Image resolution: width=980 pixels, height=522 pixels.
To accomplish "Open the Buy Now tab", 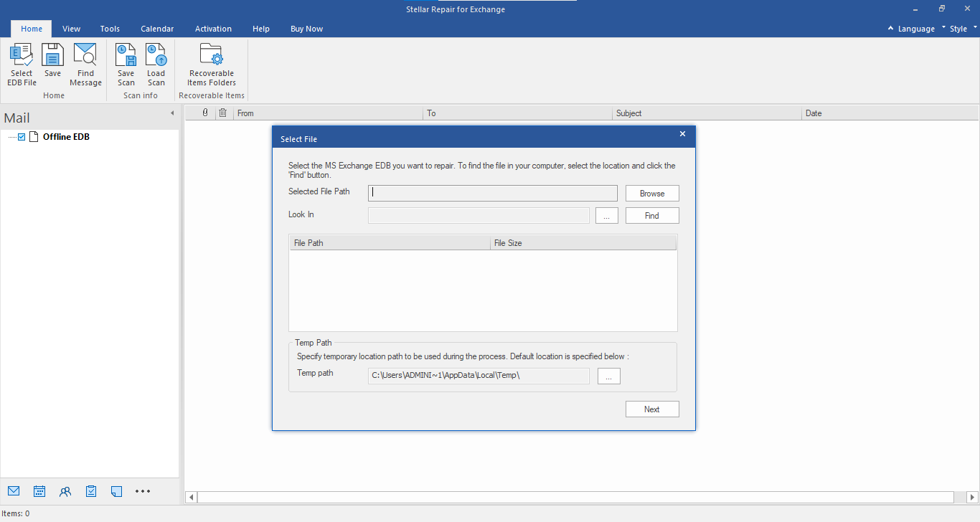I will (306, 29).
